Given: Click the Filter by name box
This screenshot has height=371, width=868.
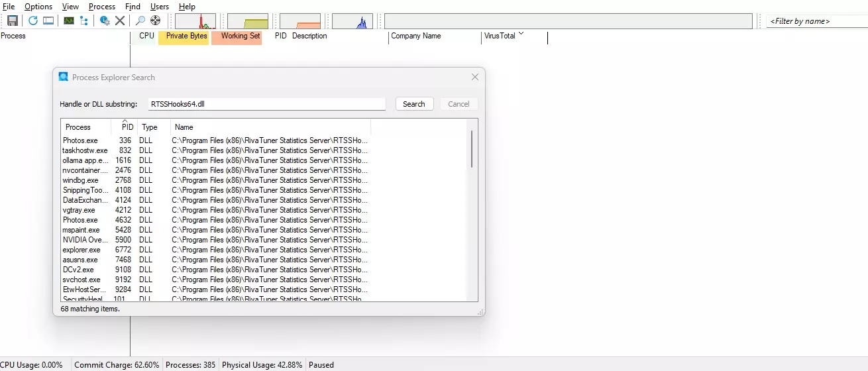Looking at the screenshot, I should pyautogui.click(x=816, y=21).
